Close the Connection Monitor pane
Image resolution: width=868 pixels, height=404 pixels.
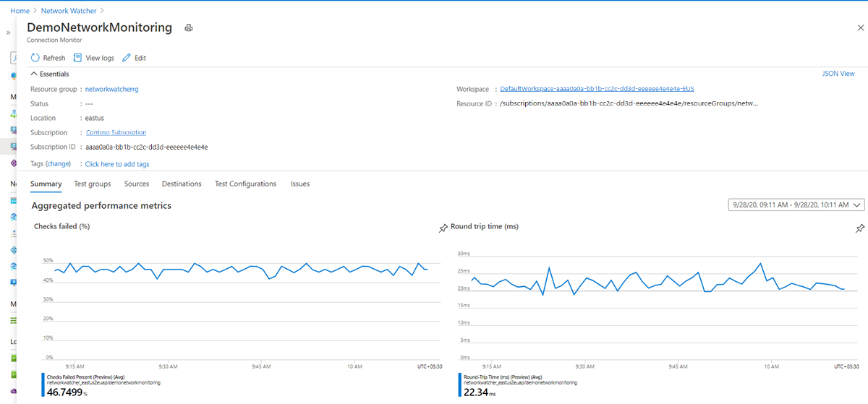(860, 27)
